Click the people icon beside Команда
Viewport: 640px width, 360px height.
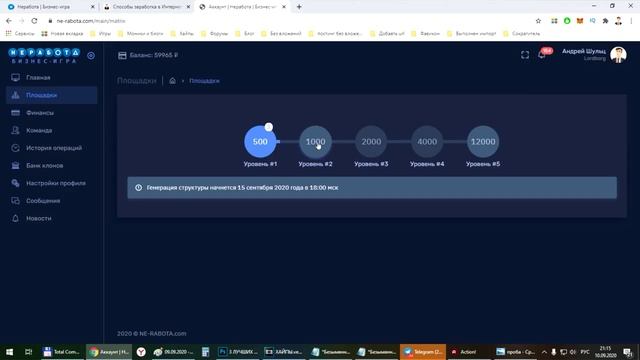coord(16,131)
